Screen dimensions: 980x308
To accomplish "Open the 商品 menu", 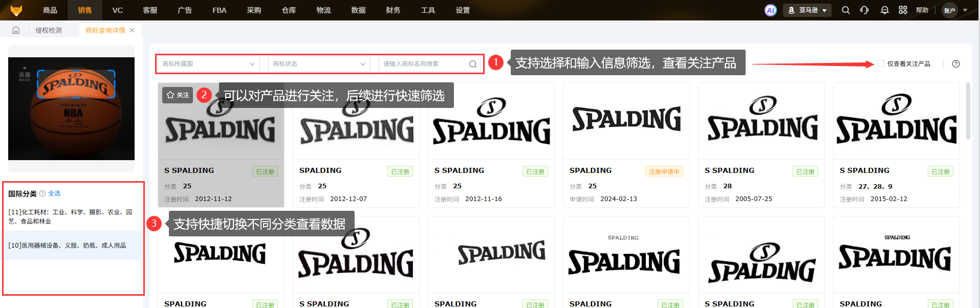I will (50, 10).
